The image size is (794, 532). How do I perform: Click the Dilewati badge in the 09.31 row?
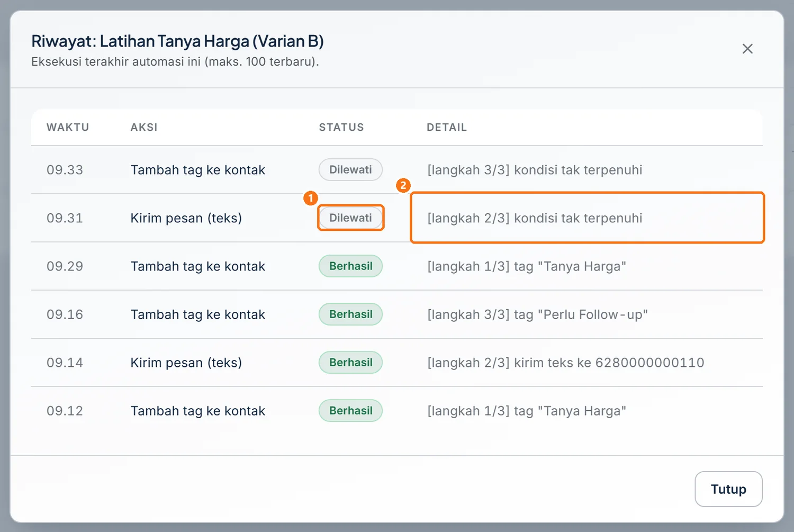[x=350, y=218]
